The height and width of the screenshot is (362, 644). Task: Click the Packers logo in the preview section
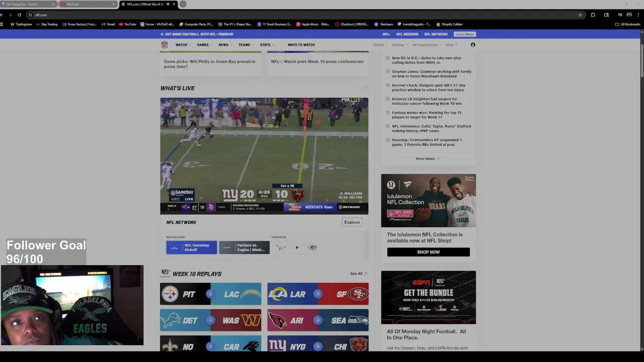pos(312,247)
